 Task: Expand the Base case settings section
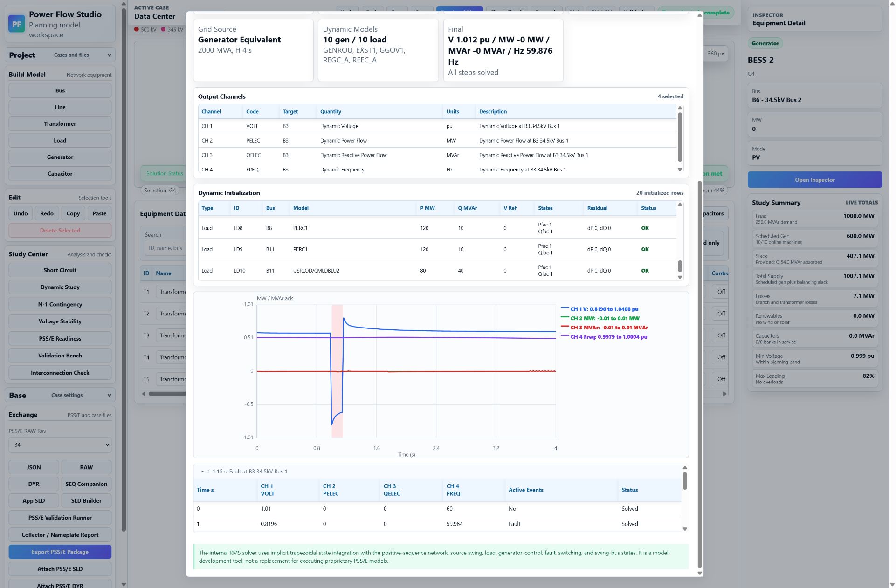click(x=60, y=395)
